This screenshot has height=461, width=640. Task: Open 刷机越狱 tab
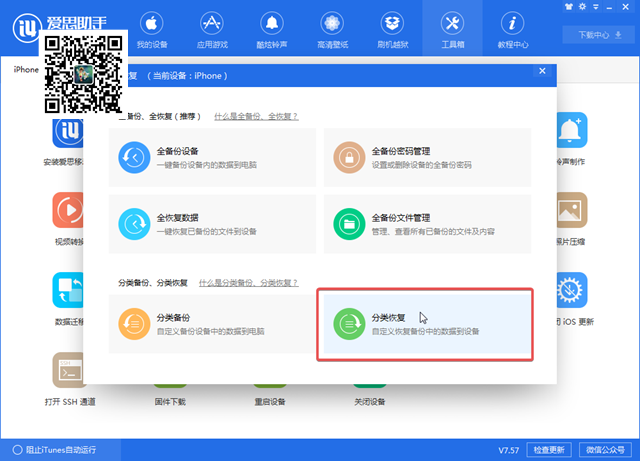[x=392, y=30]
